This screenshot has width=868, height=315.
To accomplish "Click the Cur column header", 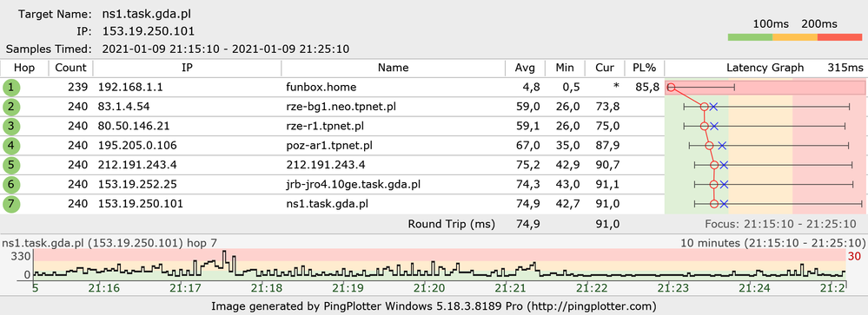I will coord(605,68).
